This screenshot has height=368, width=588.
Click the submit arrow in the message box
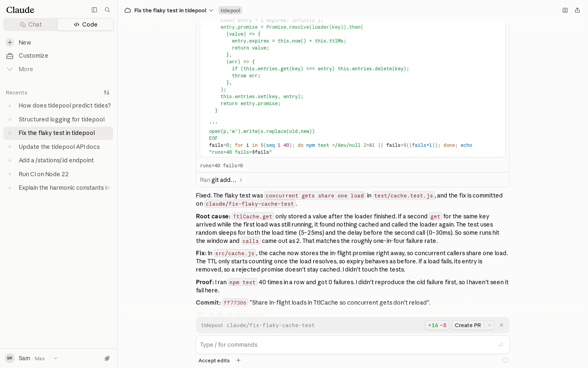coord(501,345)
